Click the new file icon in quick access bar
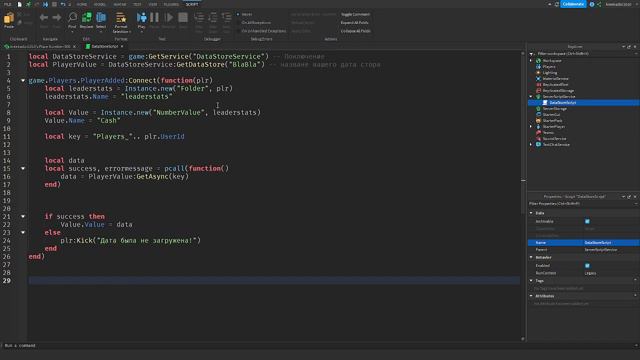 tap(19, 4)
